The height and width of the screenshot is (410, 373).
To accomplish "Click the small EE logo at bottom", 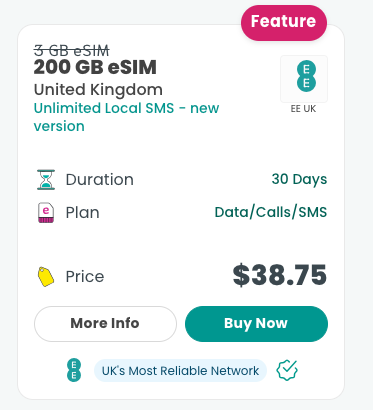I will [x=74, y=370].
